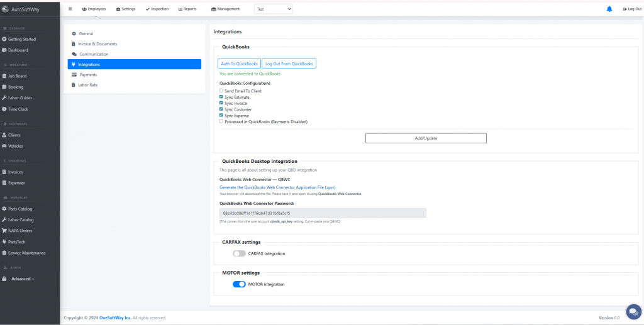The image size is (644, 325).
Task: Disable the MOTOR integration toggle
Action: [x=239, y=284]
